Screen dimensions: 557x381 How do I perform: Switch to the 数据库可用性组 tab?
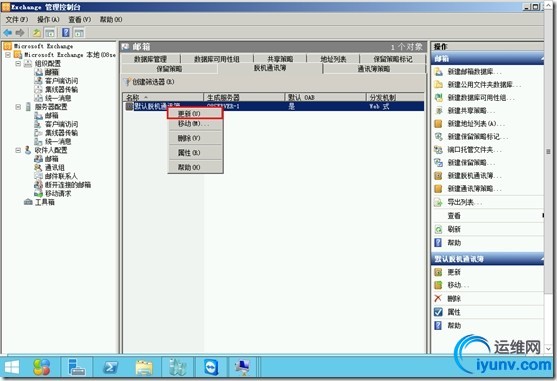pyautogui.click(x=217, y=59)
